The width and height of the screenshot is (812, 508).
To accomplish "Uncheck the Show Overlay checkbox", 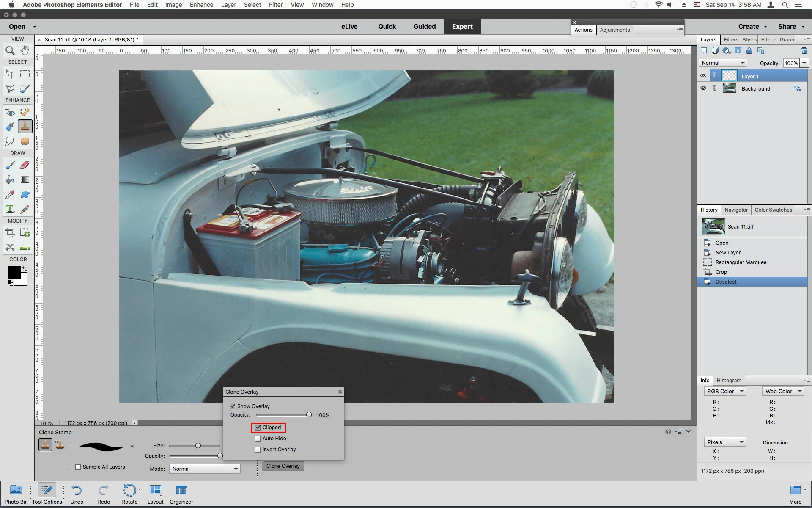I will [x=233, y=406].
